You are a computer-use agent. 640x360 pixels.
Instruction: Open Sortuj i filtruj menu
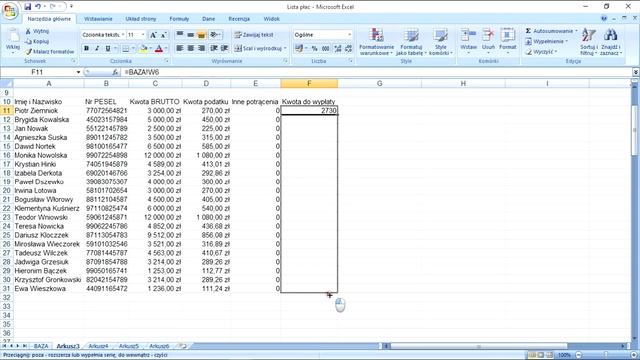coord(589,42)
